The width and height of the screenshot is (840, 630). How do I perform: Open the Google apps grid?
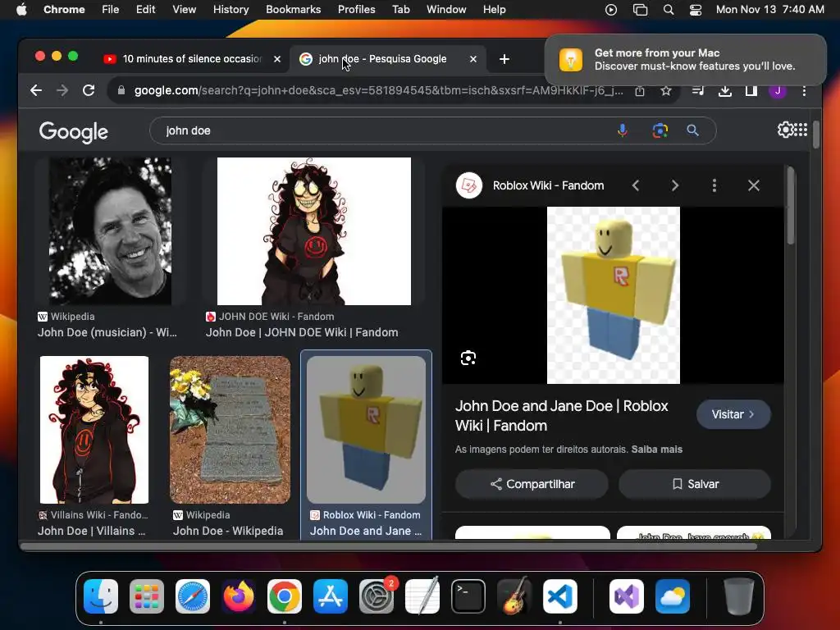(801, 130)
